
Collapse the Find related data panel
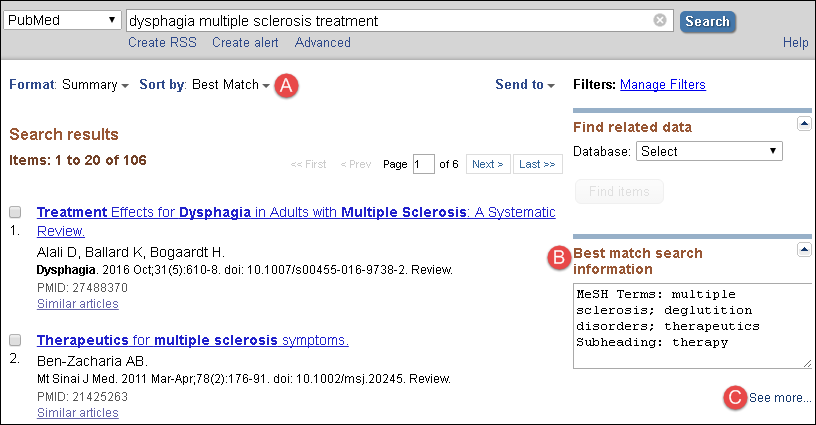click(x=803, y=123)
